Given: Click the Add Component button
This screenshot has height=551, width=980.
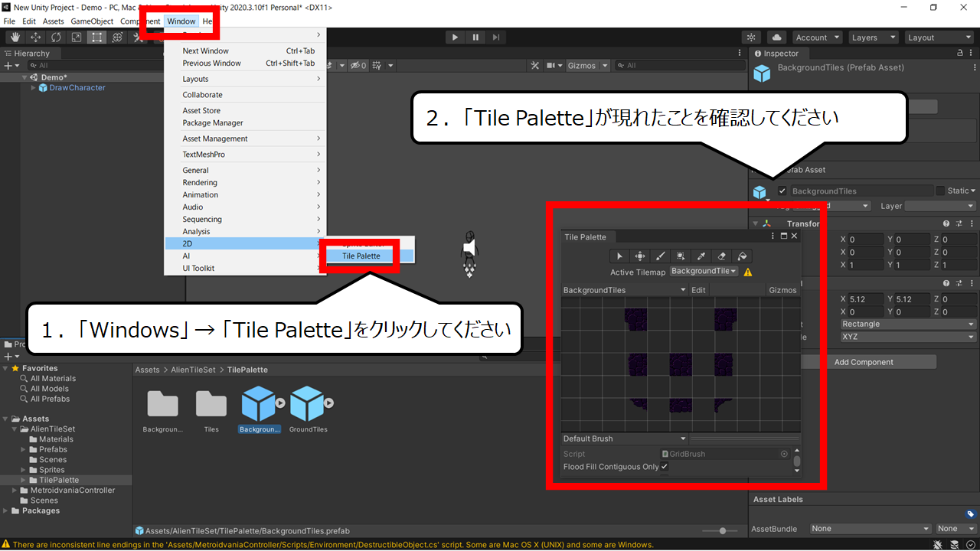Looking at the screenshot, I should coord(864,362).
